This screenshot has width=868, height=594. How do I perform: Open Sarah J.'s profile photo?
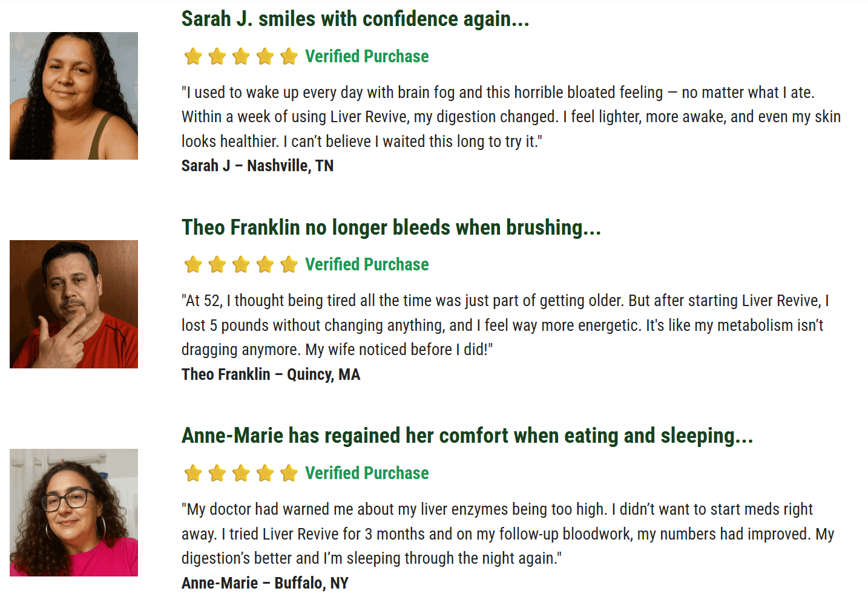click(x=74, y=96)
